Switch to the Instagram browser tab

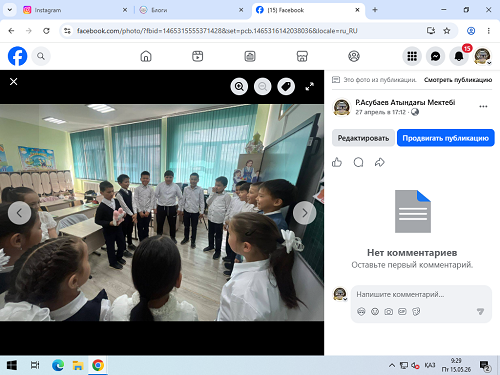tap(75, 10)
